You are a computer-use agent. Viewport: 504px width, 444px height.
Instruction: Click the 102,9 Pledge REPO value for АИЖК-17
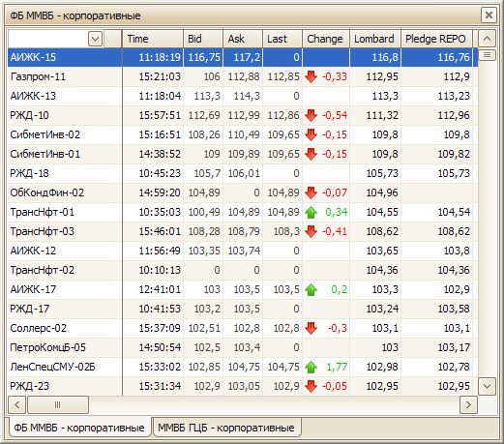[x=457, y=289]
